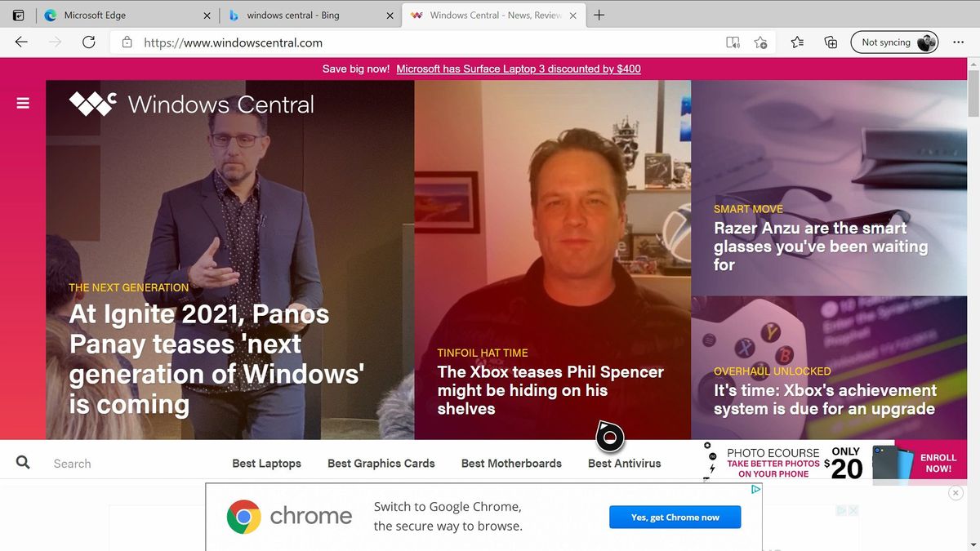Open a new tab with the plus button

click(599, 14)
